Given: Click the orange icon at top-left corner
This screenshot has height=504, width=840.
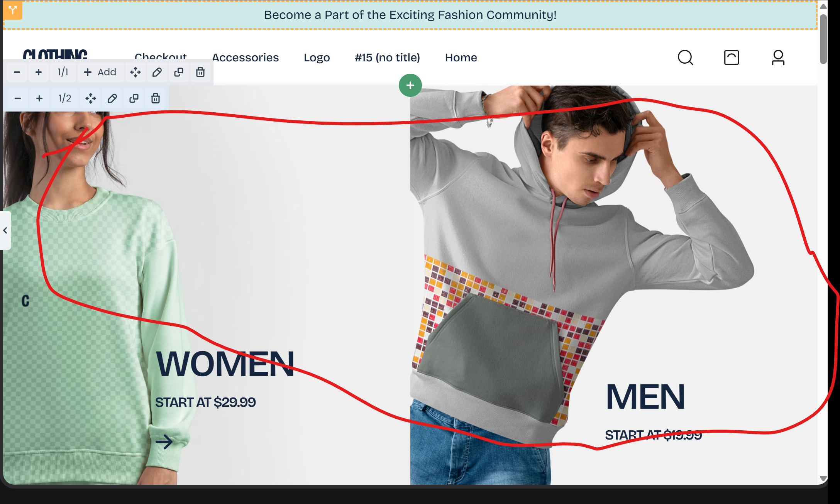Looking at the screenshot, I should coord(12,10).
